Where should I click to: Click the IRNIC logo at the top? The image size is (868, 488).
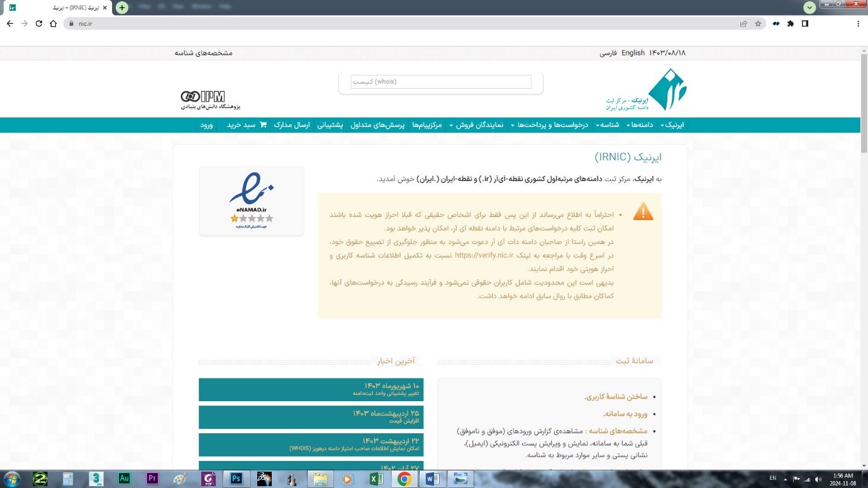pos(646,90)
